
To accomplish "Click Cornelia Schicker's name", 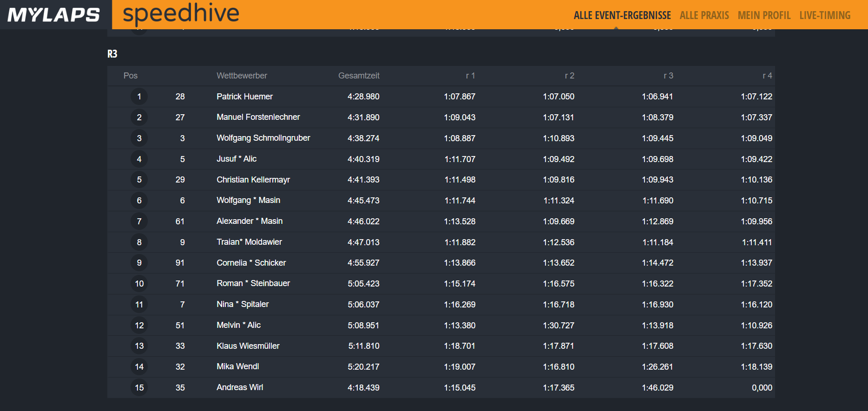I will 251,263.
